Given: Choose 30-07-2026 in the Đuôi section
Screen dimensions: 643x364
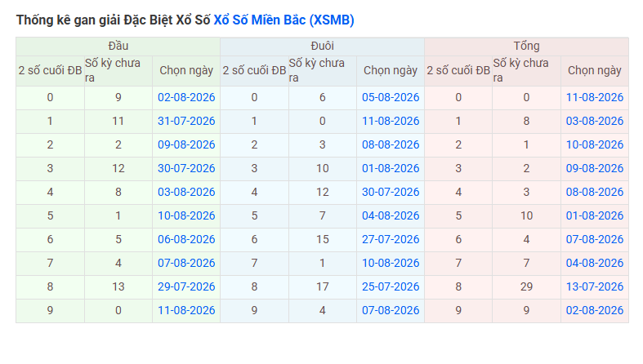Looking at the screenshot, I should coord(391,192).
